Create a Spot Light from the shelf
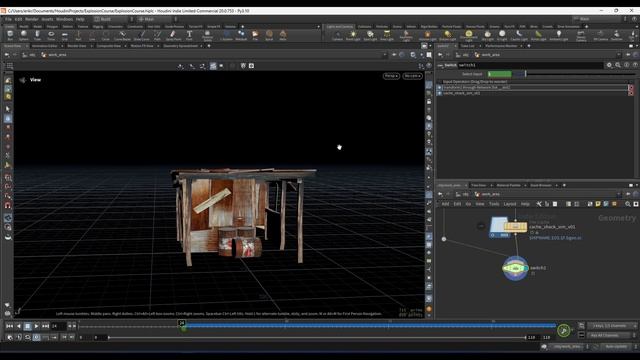Image resolution: width=640 pixels, height=360 pixels. click(x=370, y=36)
